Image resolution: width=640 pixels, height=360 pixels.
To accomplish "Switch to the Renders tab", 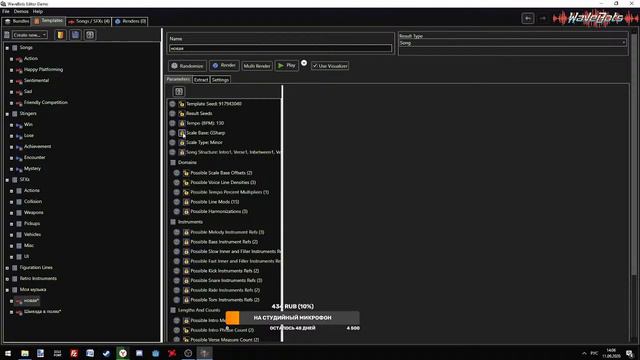I will [131, 21].
